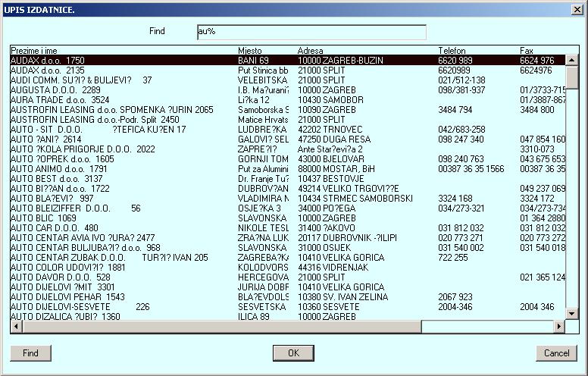Image resolution: width=588 pixels, height=376 pixels.
Task: Select the AUTO DIJELOVI ?MIT 3301 row
Action: 288,287
